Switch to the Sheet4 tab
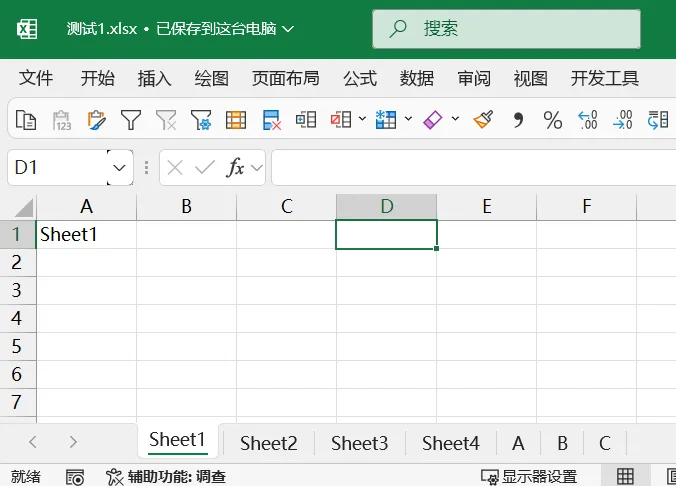The image size is (676, 486). (x=451, y=443)
